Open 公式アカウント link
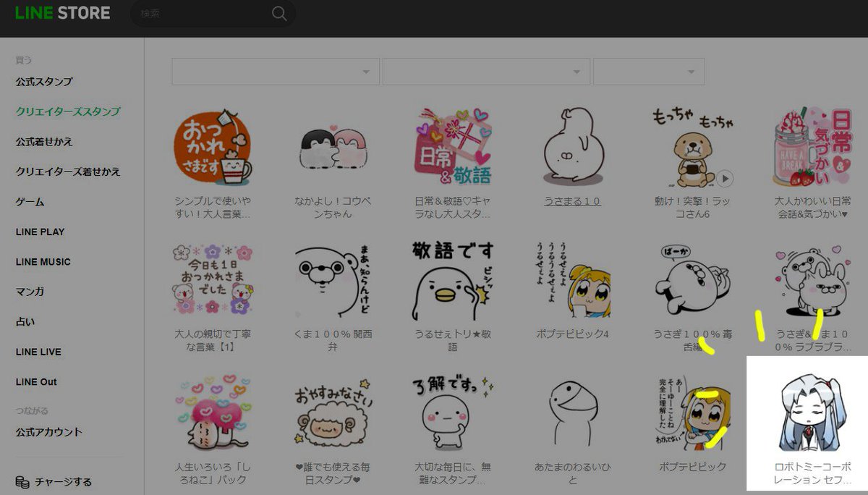The width and height of the screenshot is (868, 495). click(49, 432)
